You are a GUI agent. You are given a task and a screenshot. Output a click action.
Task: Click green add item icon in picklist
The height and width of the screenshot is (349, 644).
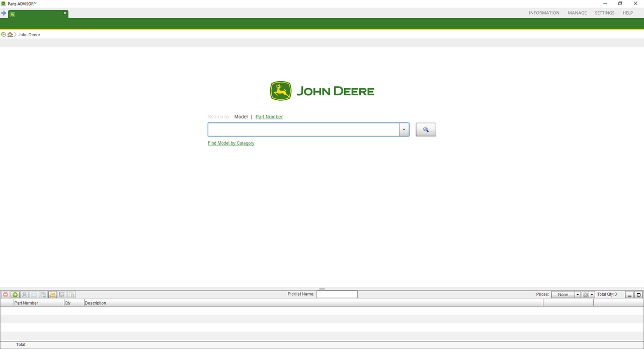tap(15, 295)
